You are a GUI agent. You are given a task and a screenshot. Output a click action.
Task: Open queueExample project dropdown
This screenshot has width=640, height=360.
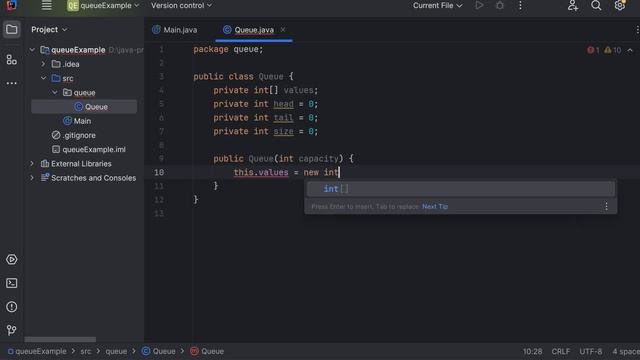pos(104,5)
